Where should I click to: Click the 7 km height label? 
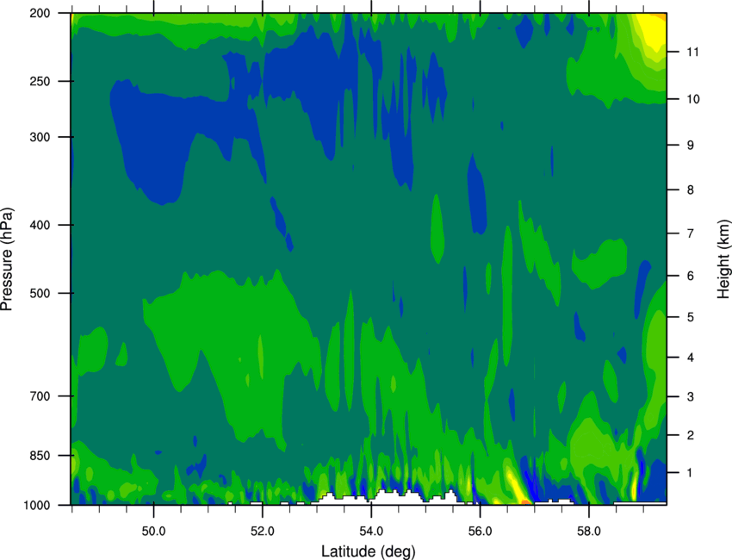[x=691, y=233]
